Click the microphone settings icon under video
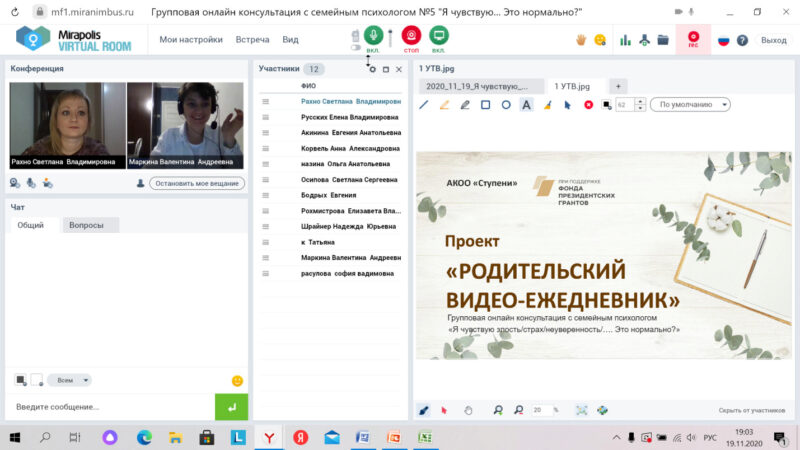Viewport: 800px width, 450px height. [x=31, y=183]
